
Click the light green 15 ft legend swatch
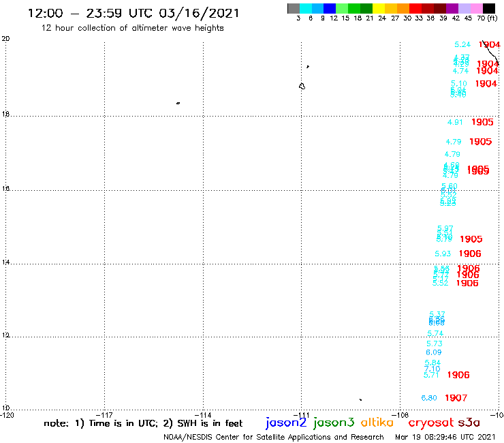342,8
